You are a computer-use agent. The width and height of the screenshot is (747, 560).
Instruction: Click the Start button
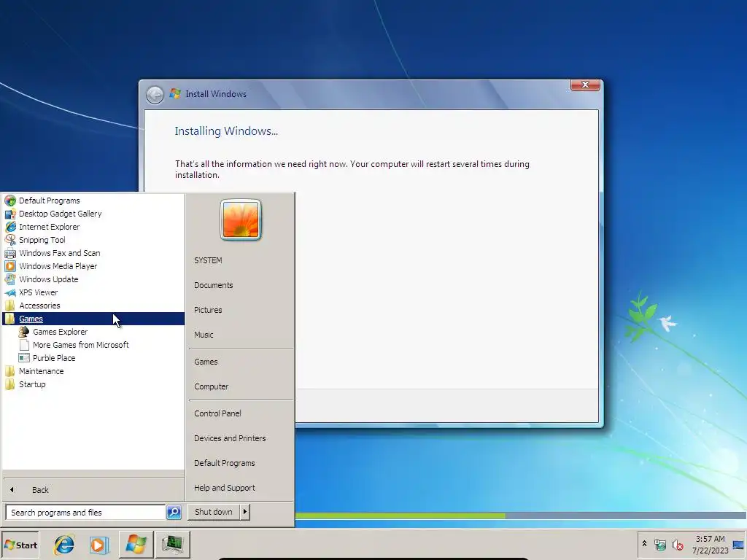(20, 545)
